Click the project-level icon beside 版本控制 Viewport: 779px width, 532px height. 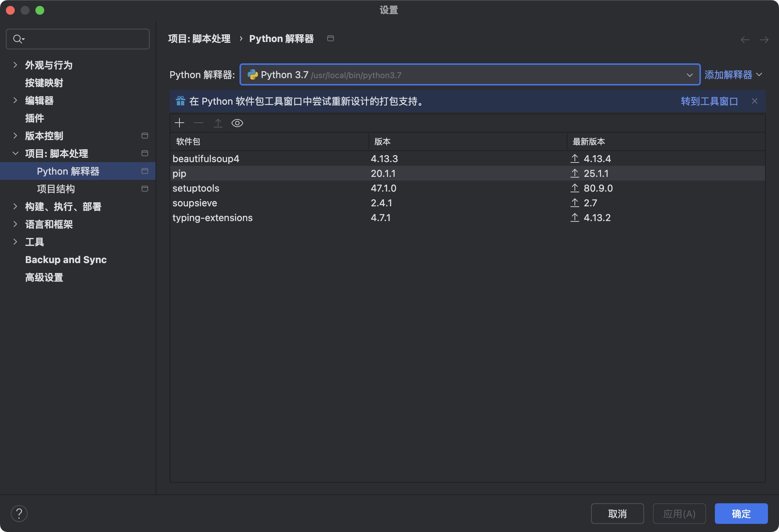[145, 136]
